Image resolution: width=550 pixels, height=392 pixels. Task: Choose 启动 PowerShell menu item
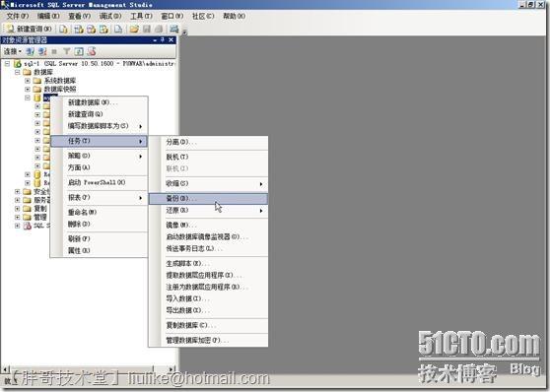(x=99, y=182)
